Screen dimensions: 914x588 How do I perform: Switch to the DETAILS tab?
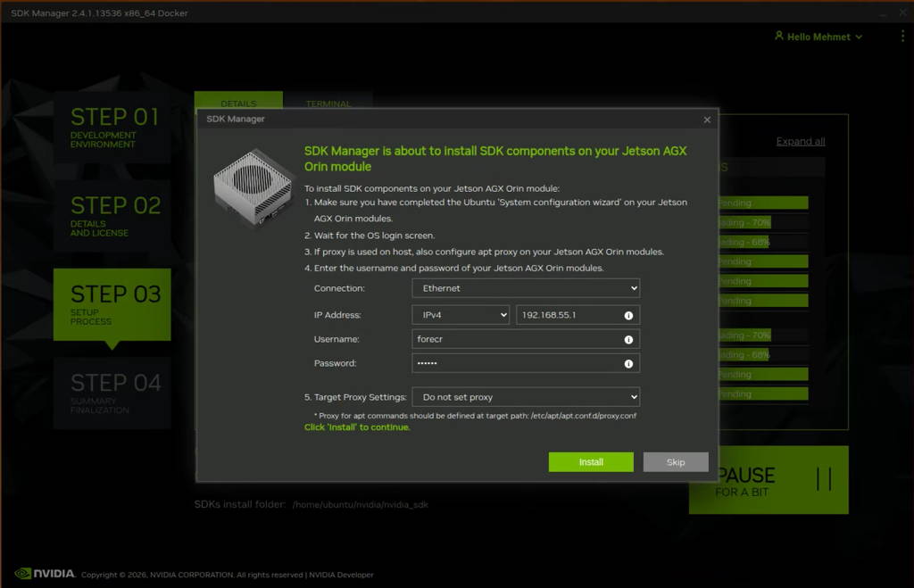click(x=238, y=100)
